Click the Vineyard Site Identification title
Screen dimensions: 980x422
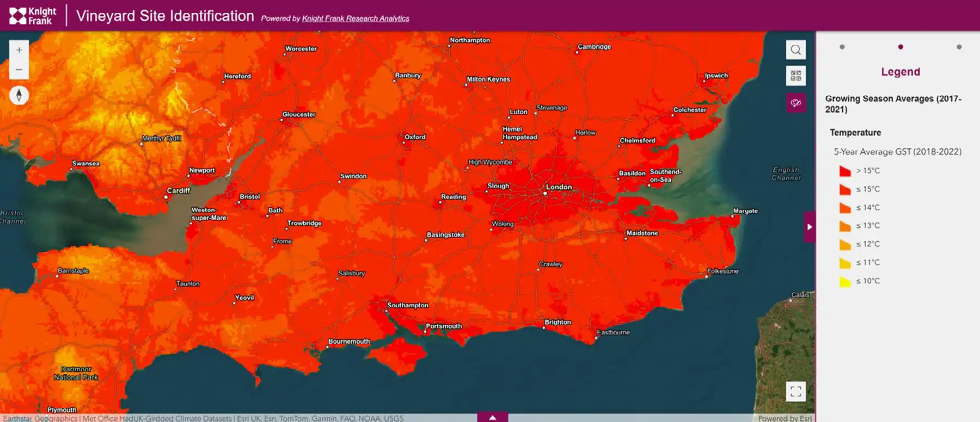point(165,16)
